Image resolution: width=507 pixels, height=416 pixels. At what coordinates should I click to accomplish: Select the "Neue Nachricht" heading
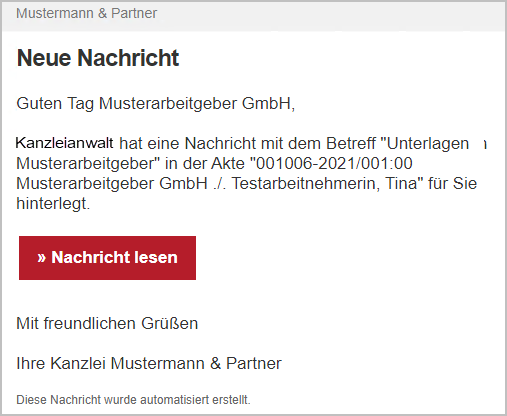98,58
